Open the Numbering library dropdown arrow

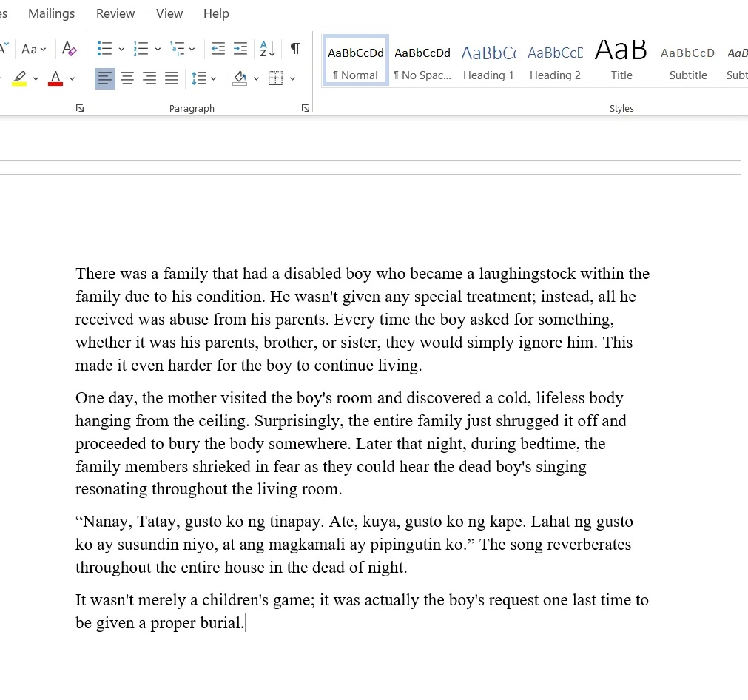158,49
